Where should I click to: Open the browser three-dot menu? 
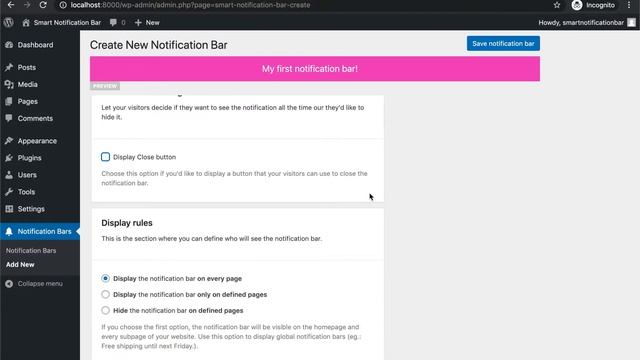tap(629, 5)
